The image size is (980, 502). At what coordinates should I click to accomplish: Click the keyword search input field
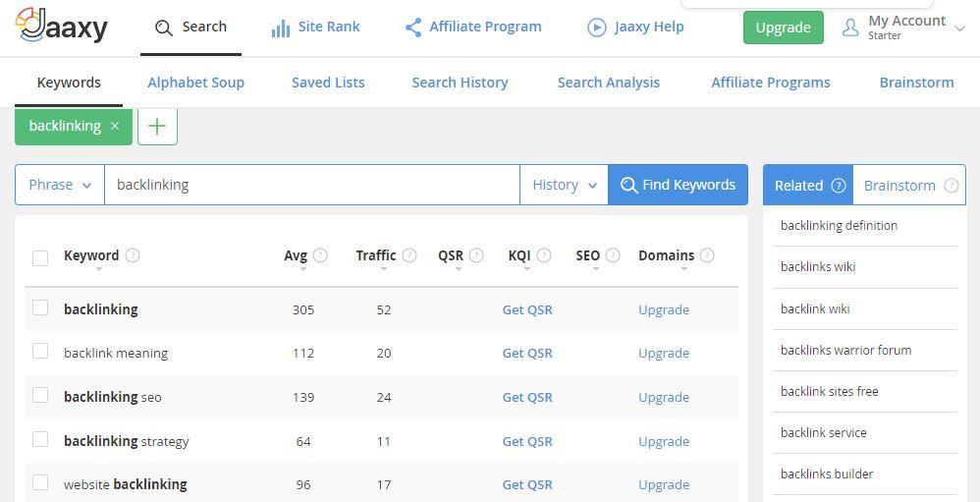point(312,185)
